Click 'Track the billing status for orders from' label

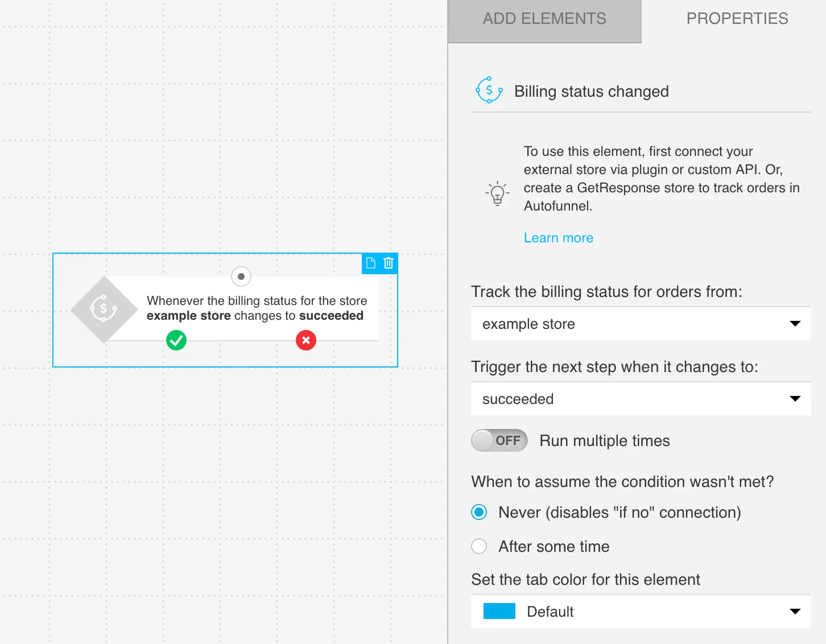pyautogui.click(x=606, y=292)
